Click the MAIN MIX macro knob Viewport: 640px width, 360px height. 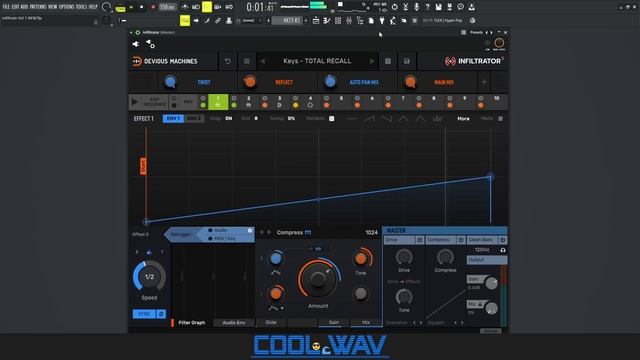pyautogui.click(x=410, y=82)
